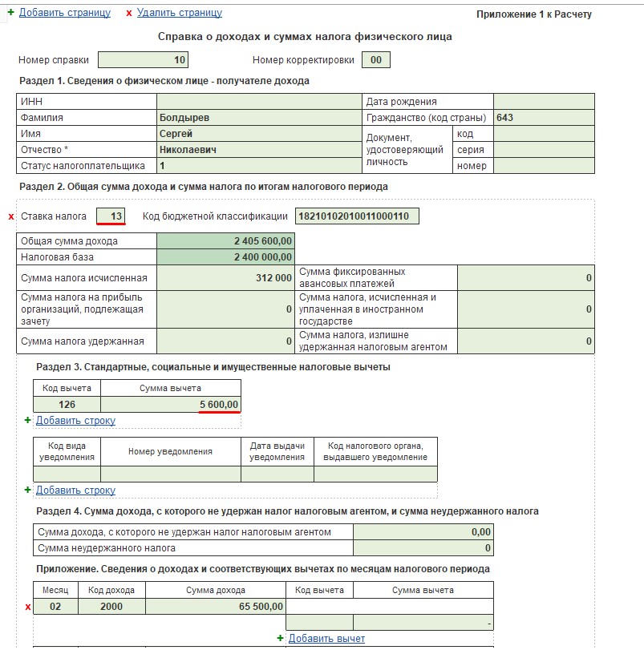Edit the Сумма фиксированных авансовых платежей field
The image size is (644, 650).
[x=526, y=278]
